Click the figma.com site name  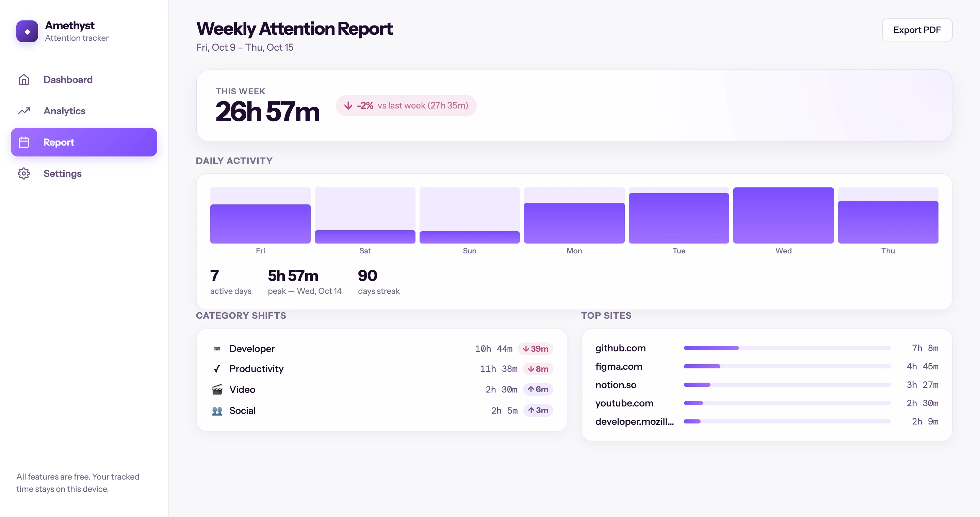pos(619,366)
